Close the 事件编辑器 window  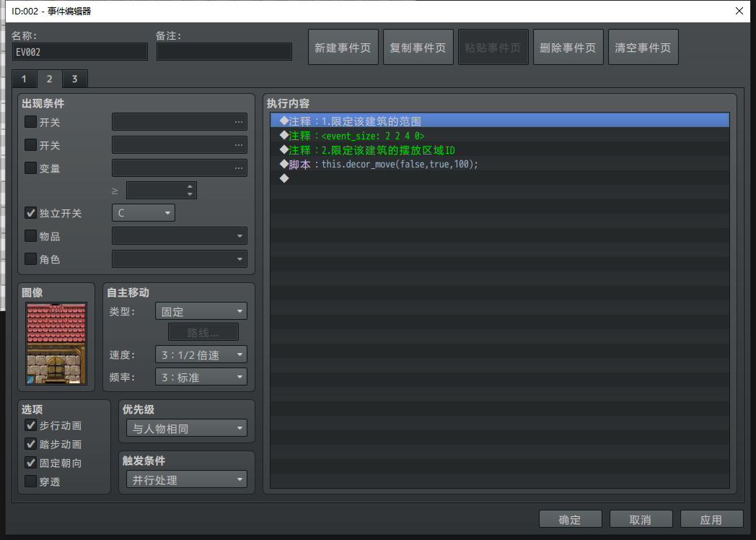point(739,11)
